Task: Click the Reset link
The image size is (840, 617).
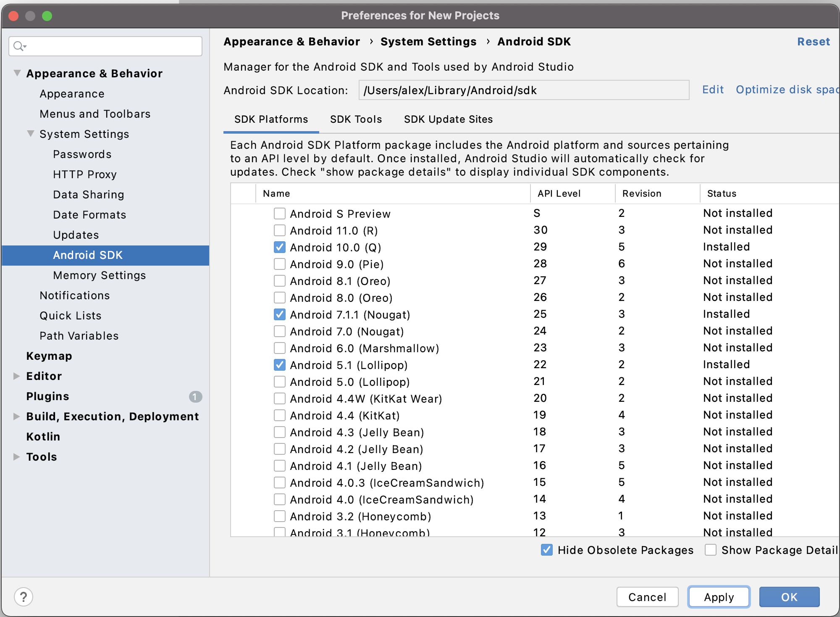Action: [x=813, y=42]
